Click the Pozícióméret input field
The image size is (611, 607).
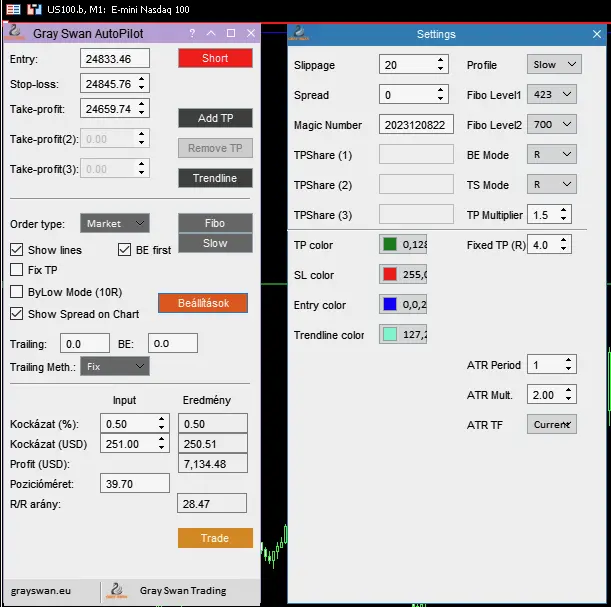coord(135,483)
